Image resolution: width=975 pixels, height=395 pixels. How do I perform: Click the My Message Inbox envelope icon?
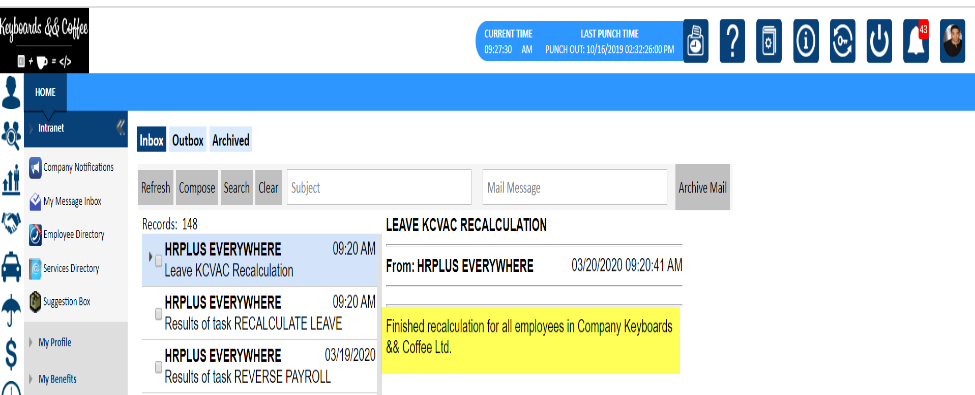(x=35, y=202)
